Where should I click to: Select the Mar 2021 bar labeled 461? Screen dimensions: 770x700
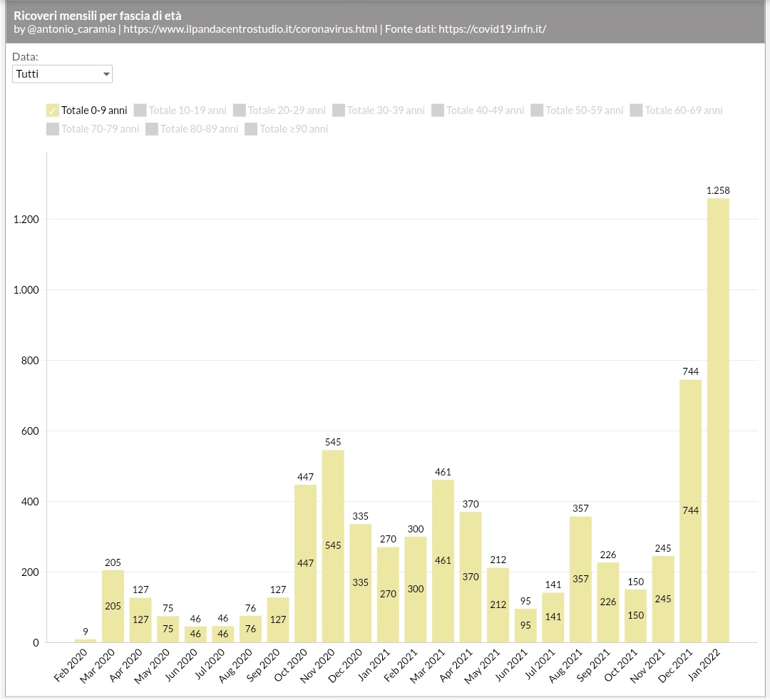tap(443, 561)
